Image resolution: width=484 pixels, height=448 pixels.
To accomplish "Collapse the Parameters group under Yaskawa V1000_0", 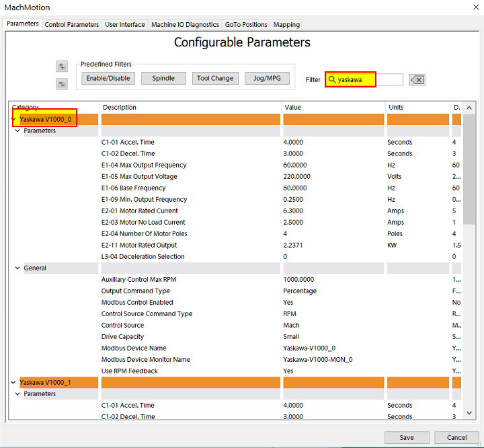I will click(x=18, y=131).
